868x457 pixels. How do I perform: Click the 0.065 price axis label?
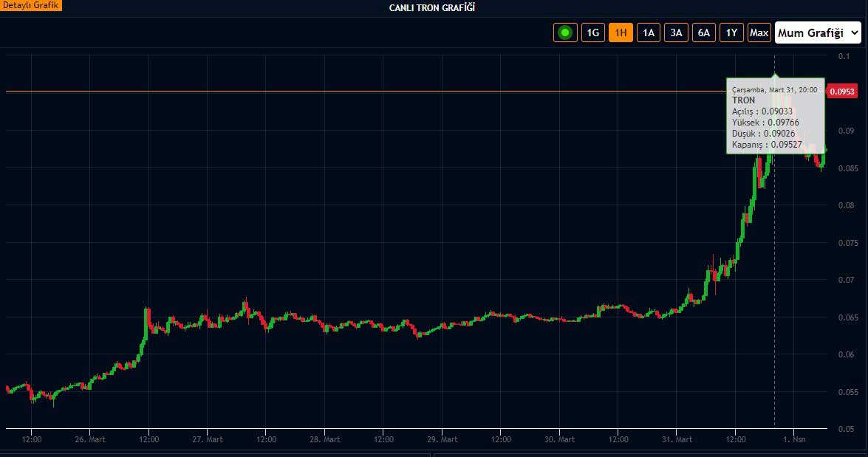(848, 317)
